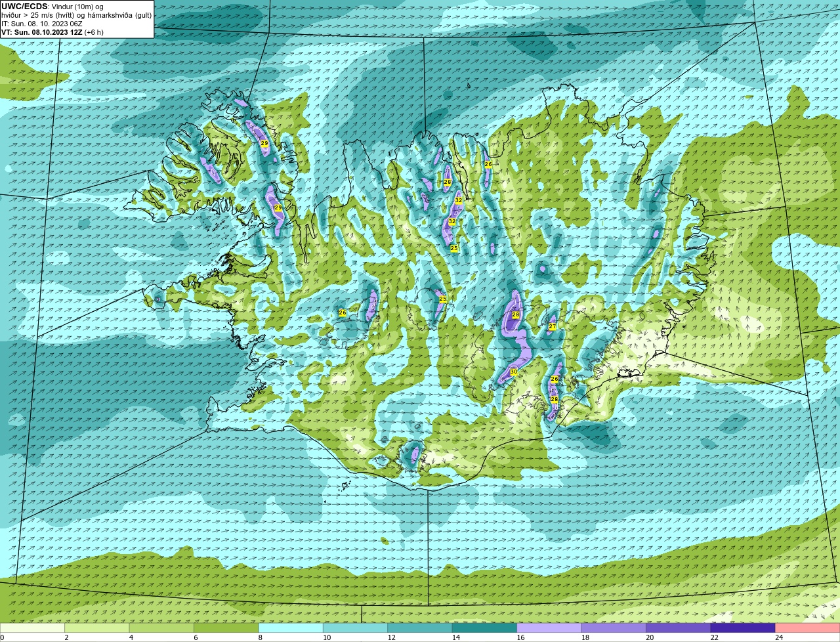The width and height of the screenshot is (840, 642).
Task: Click the "6" tick label on the color scale
Action: click(x=196, y=637)
